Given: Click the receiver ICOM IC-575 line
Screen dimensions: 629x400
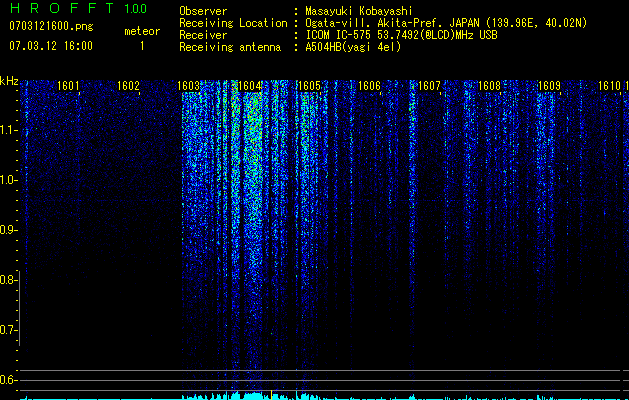Looking at the screenshot, I should (401, 35).
